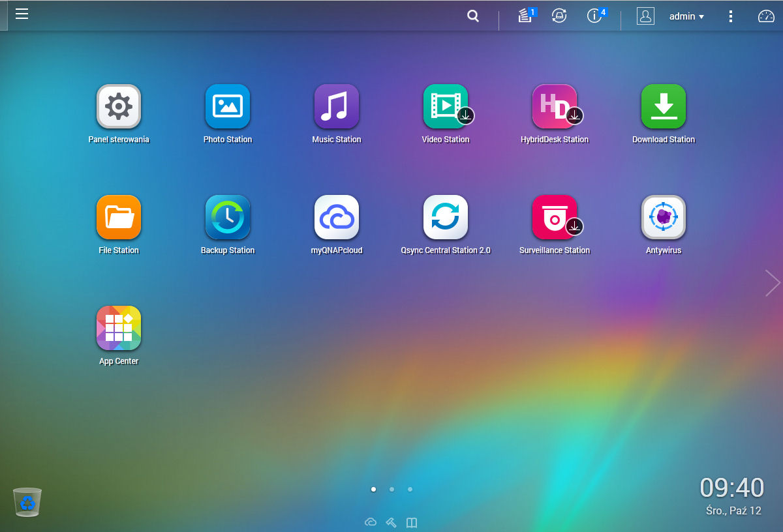783x532 pixels.
Task: Open the three-dot more options menu
Action: [731, 16]
